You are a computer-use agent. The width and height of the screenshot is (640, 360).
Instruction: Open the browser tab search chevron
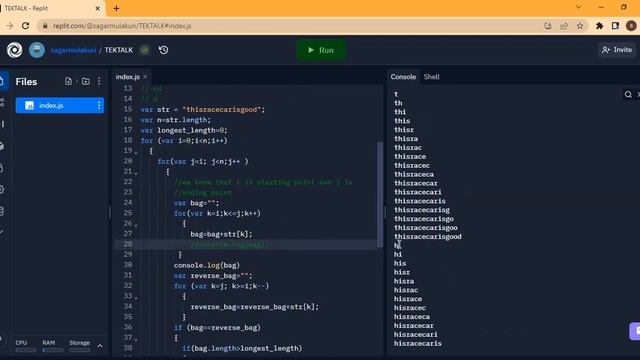[x=578, y=7]
